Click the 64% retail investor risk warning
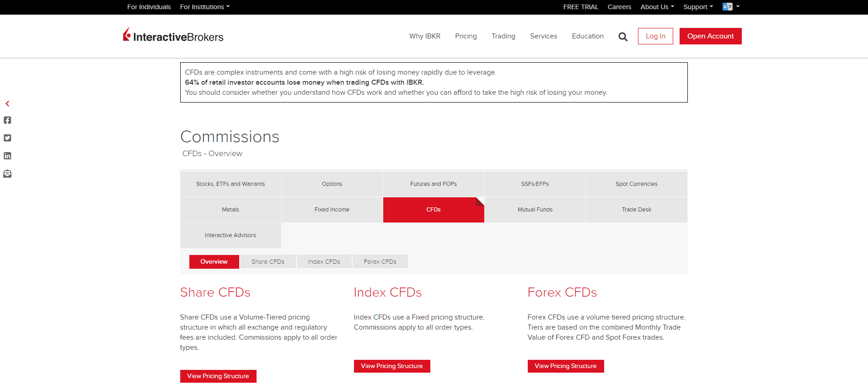868x385 pixels. 304,82
